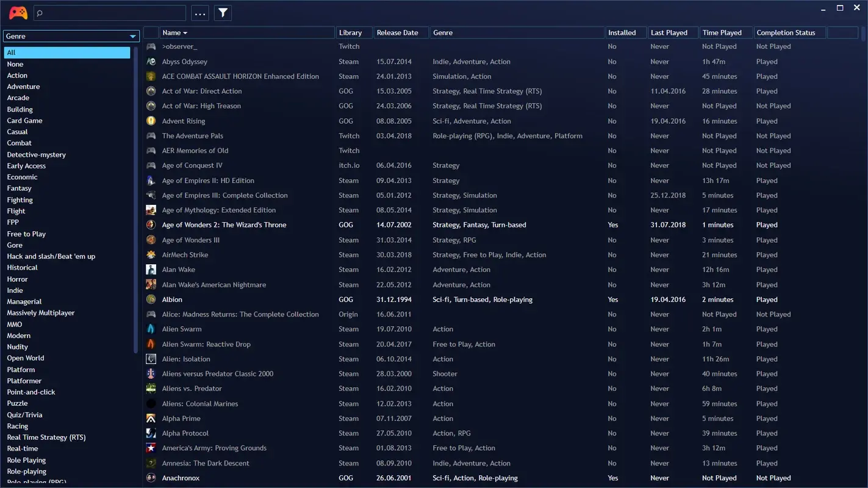Click the Alpha Protocol game icon
The image size is (868, 488).
pos(151,433)
